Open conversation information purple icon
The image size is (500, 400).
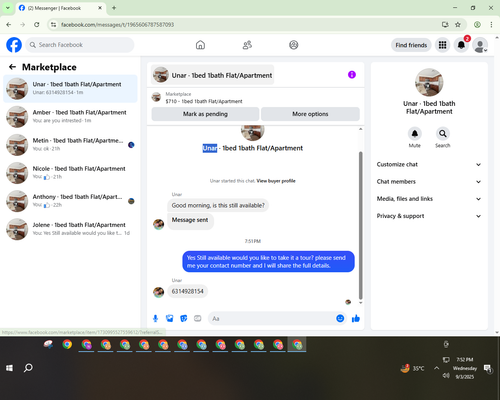[352, 75]
